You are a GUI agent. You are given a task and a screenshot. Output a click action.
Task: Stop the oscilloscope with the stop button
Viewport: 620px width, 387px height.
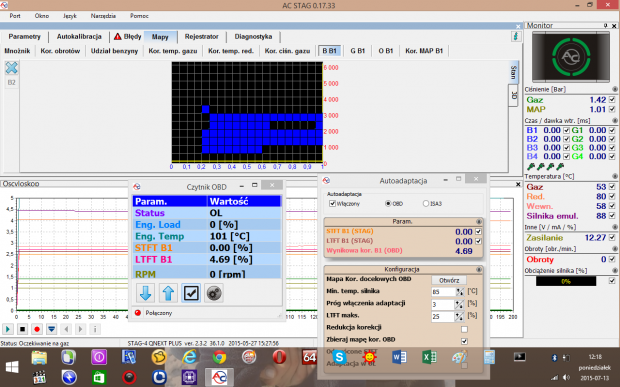22,329
